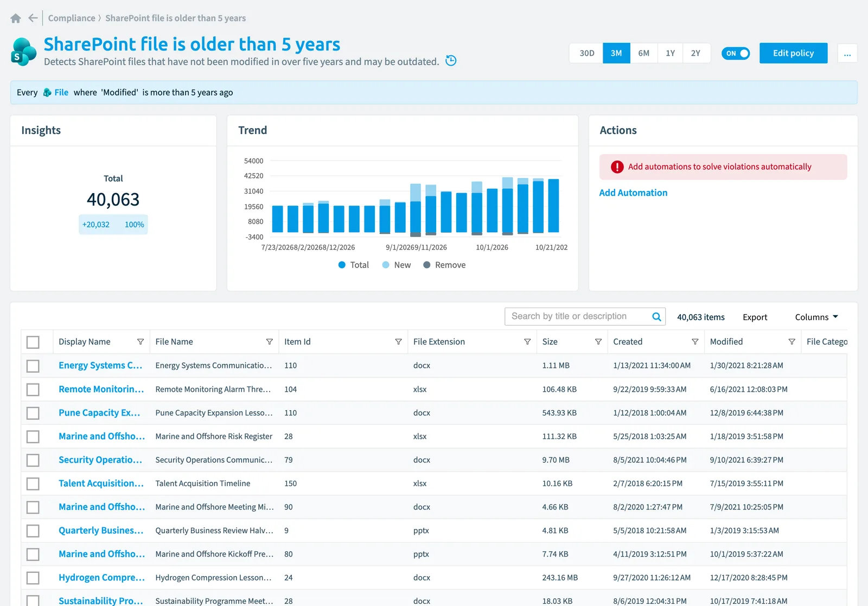Open the Size column filter

pos(598,342)
